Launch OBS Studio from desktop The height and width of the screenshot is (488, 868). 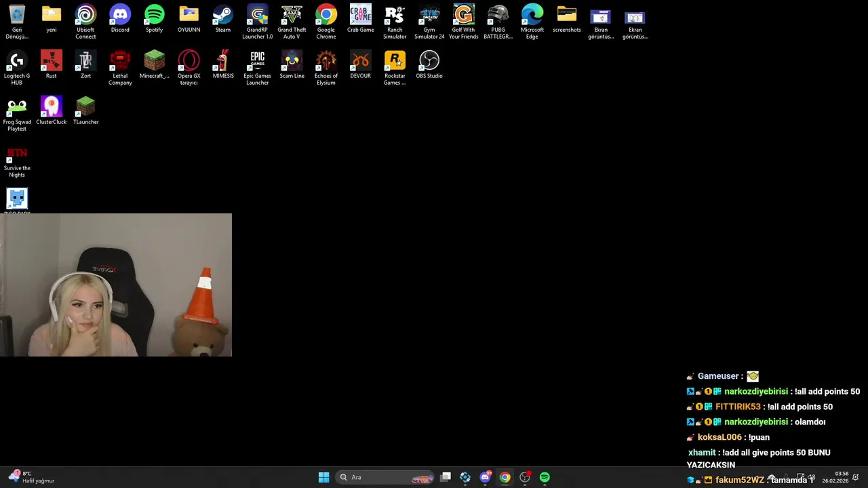coord(429,65)
